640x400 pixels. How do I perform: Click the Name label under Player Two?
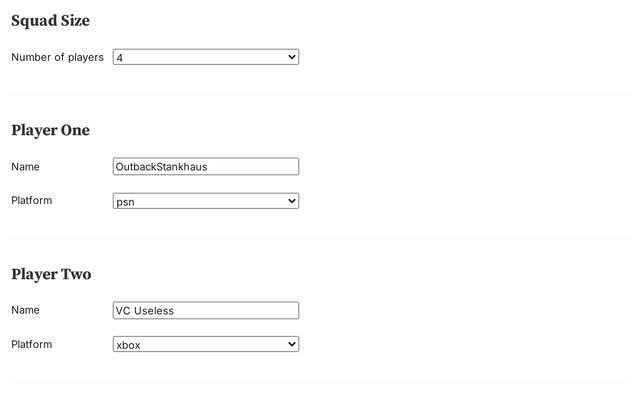coord(25,310)
